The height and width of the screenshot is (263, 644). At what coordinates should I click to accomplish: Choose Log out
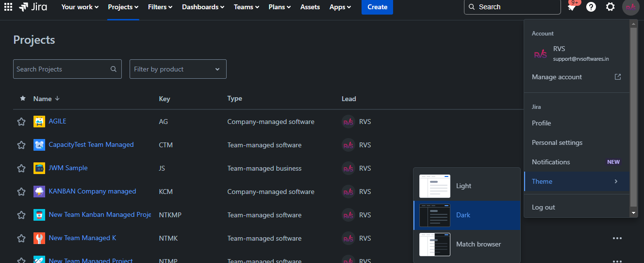click(577, 207)
